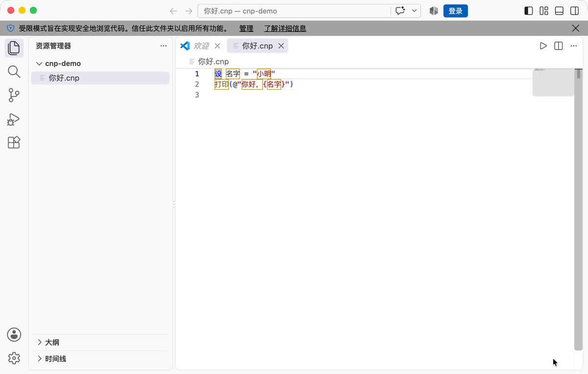
Task: Click the command center search field
Action: (x=294, y=11)
